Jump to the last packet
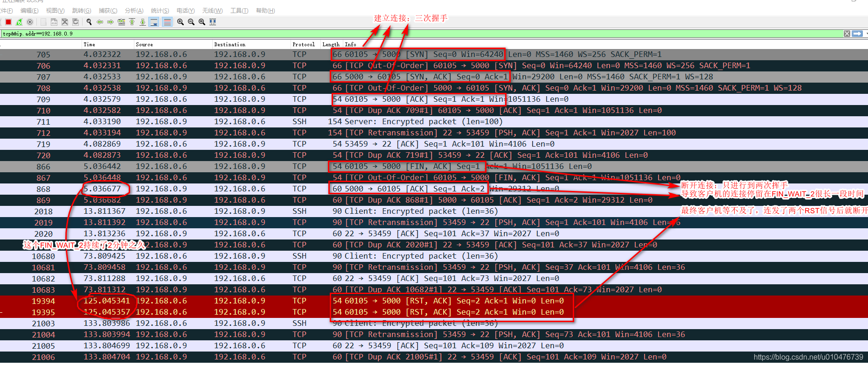 143,22
